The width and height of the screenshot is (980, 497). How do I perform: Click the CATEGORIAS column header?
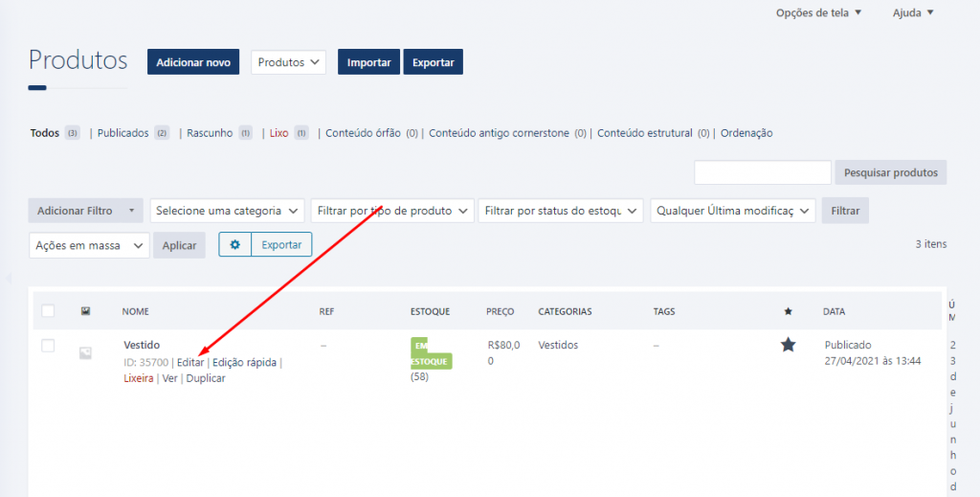pyautogui.click(x=565, y=311)
